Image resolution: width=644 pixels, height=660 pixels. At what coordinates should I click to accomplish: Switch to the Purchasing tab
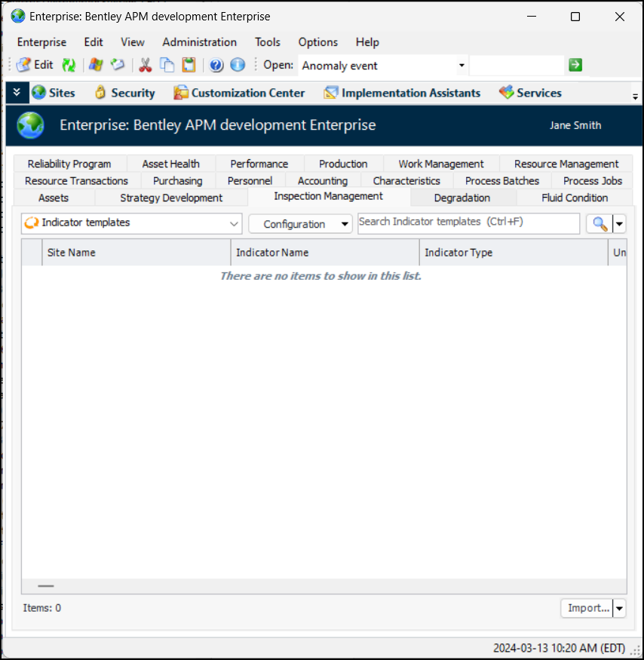[178, 180]
